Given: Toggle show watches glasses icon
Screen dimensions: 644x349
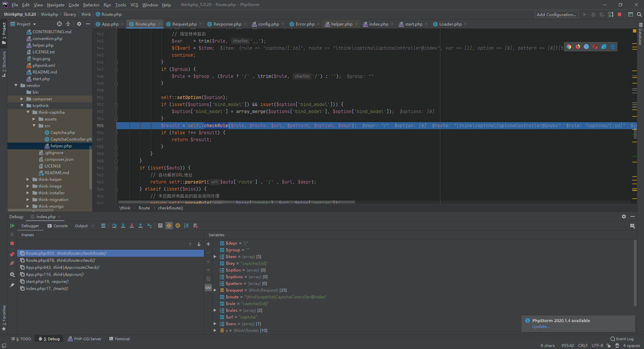Looking at the screenshot, I should pyautogui.click(x=208, y=288).
